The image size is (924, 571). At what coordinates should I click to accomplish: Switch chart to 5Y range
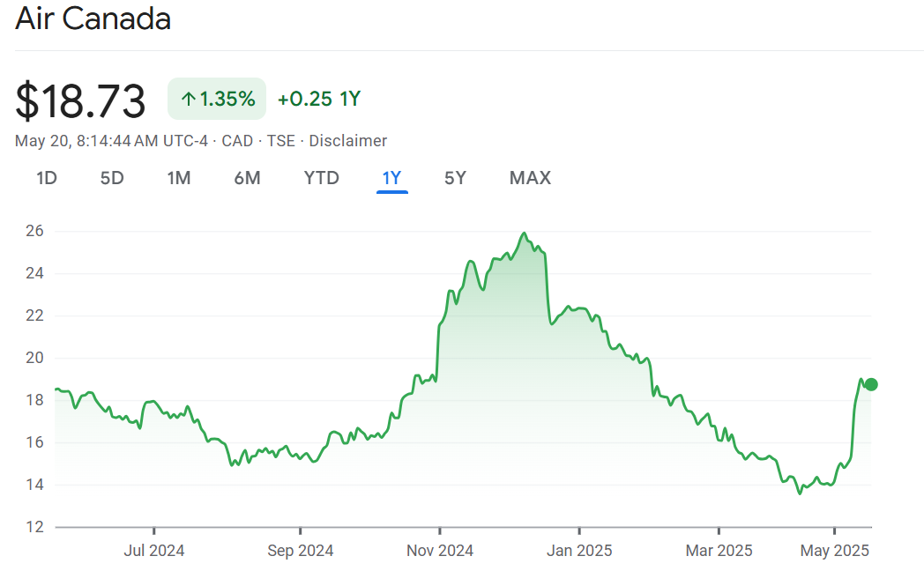point(455,178)
